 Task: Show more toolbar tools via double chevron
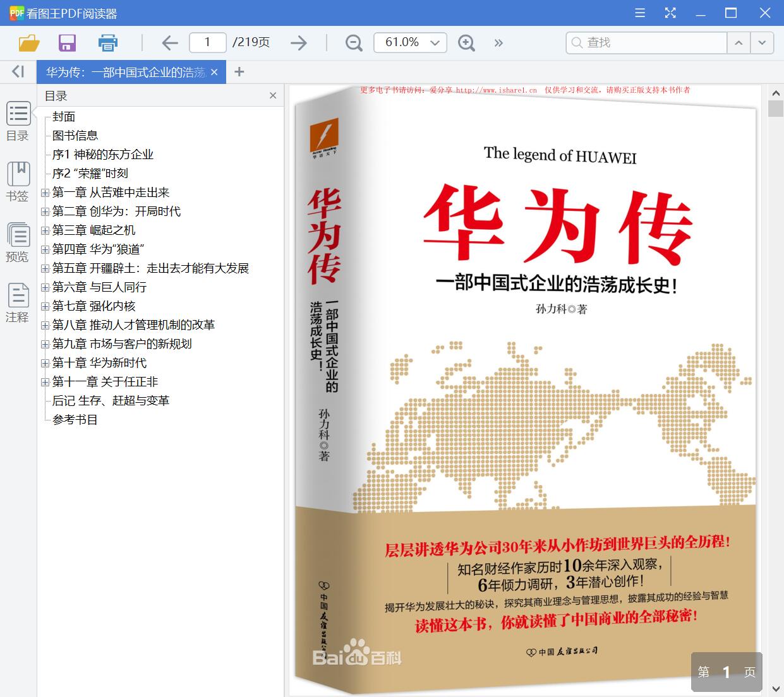[x=498, y=42]
